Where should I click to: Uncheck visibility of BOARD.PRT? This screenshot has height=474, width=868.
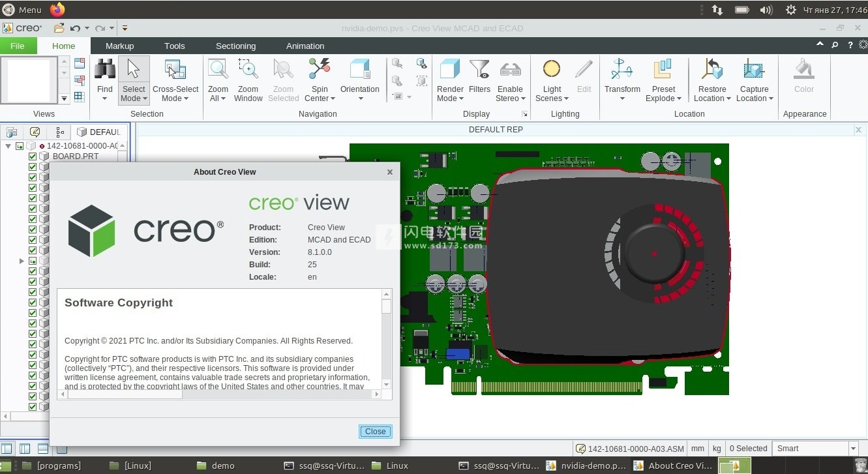pyautogui.click(x=33, y=156)
